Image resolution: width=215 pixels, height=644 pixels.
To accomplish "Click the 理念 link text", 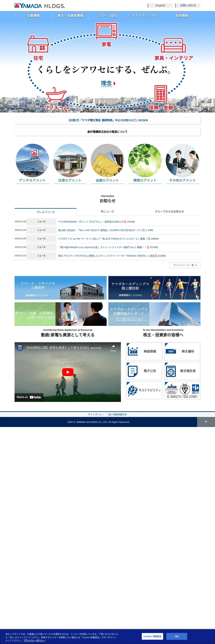I will [x=106, y=83].
